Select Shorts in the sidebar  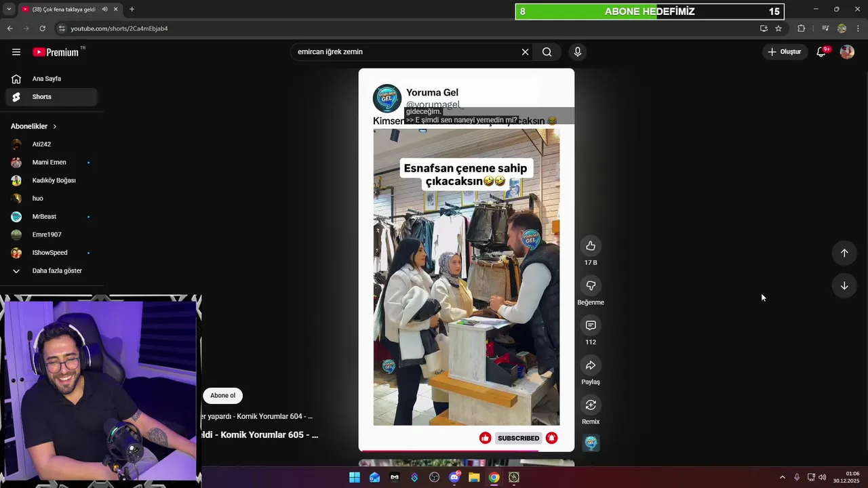tap(52, 97)
